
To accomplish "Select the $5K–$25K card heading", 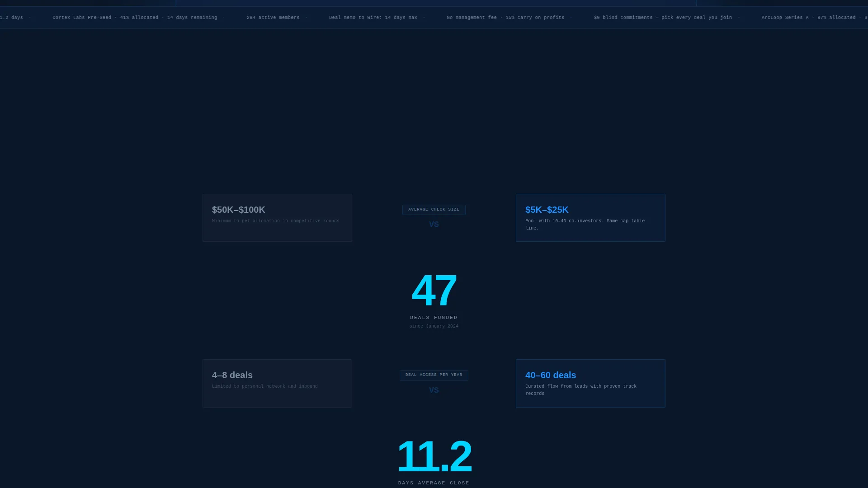I will (x=547, y=210).
